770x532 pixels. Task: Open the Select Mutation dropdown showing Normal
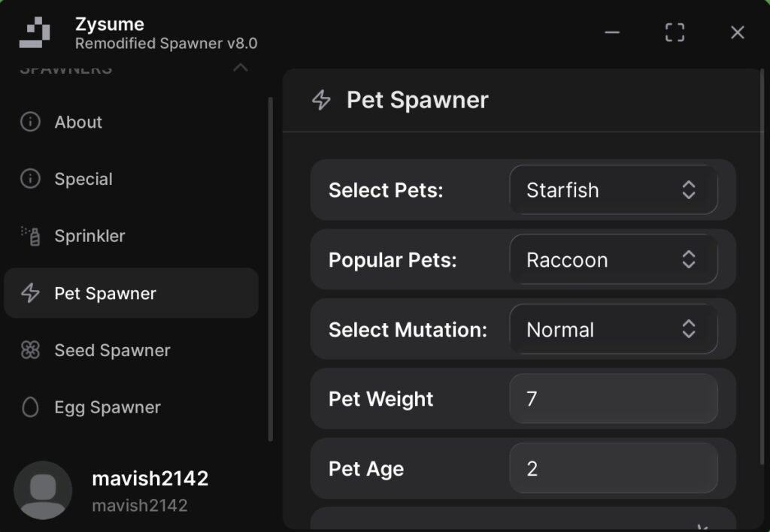click(613, 330)
